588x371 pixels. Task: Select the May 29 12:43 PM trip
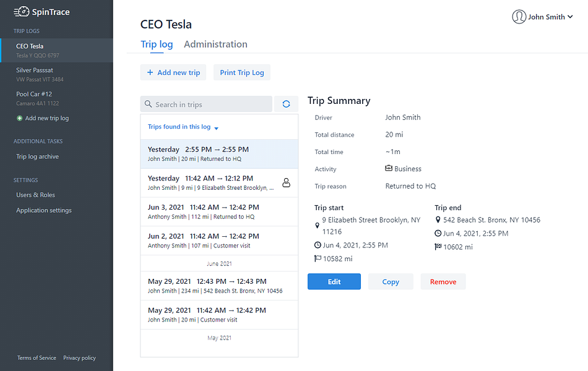click(x=219, y=286)
